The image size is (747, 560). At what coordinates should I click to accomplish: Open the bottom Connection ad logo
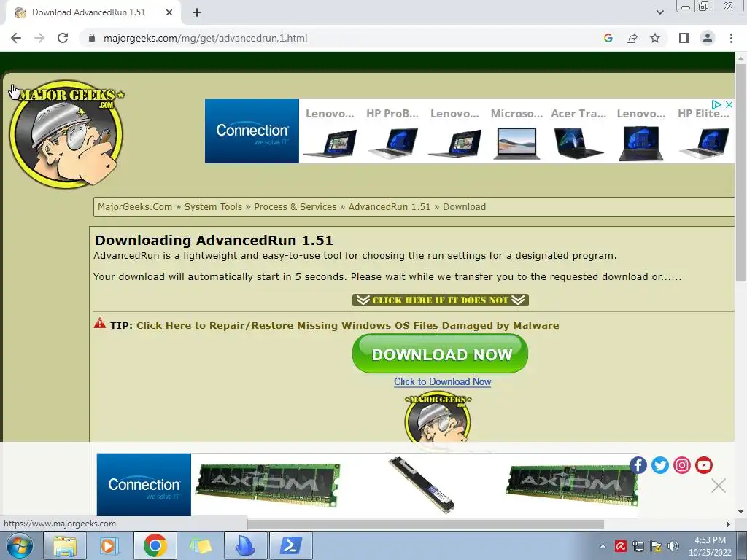tap(144, 484)
